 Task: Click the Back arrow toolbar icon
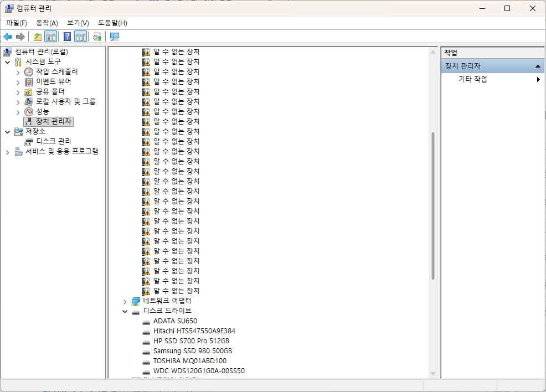(x=8, y=37)
